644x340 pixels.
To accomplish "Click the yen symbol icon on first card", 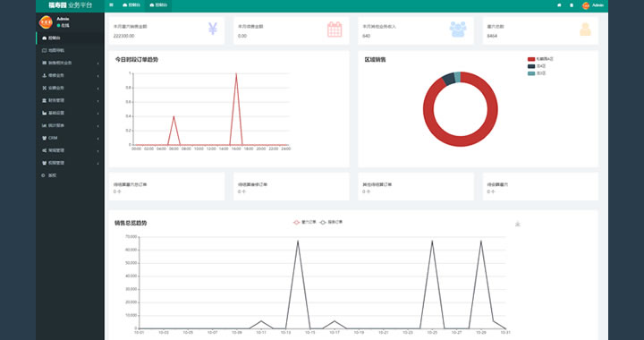I will (x=212, y=29).
